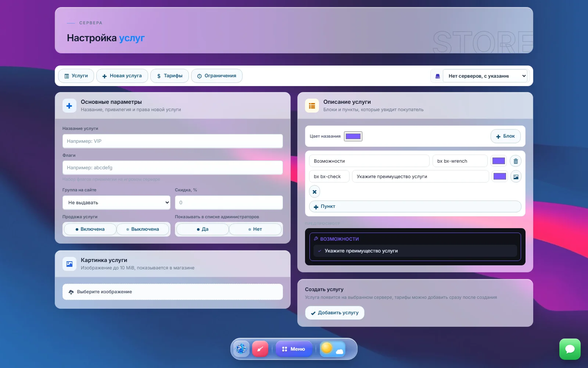This screenshot has height=368, width=588.
Task: Click the red brush icon in the dock
Action: pyautogui.click(x=260, y=349)
